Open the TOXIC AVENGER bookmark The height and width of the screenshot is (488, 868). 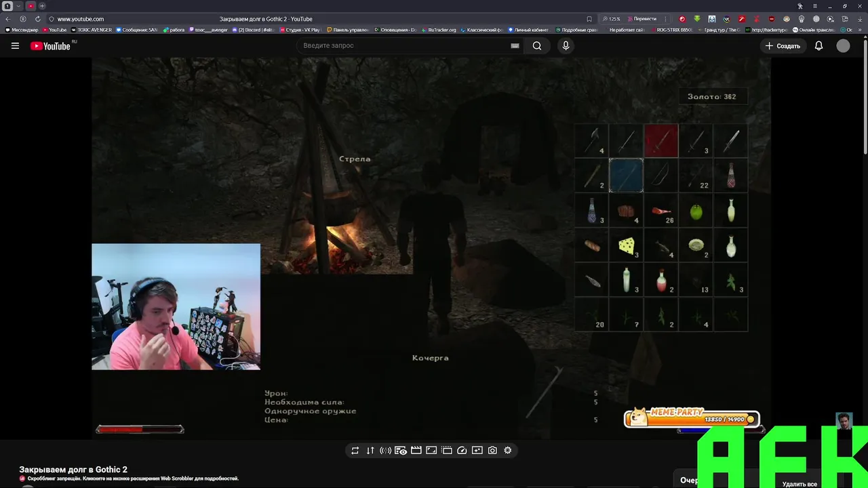click(x=92, y=30)
